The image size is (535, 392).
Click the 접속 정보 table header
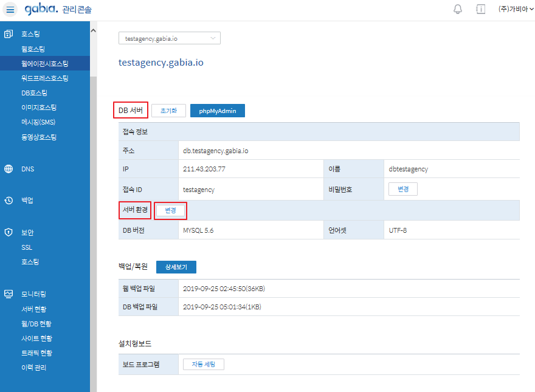[x=319, y=132]
